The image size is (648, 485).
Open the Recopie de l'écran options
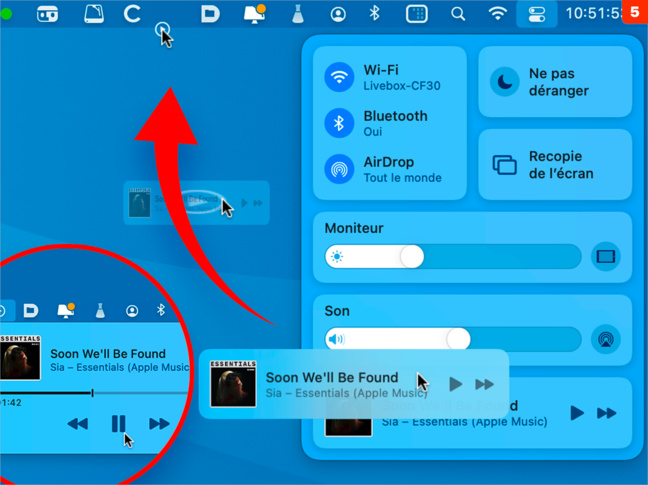[505, 164]
